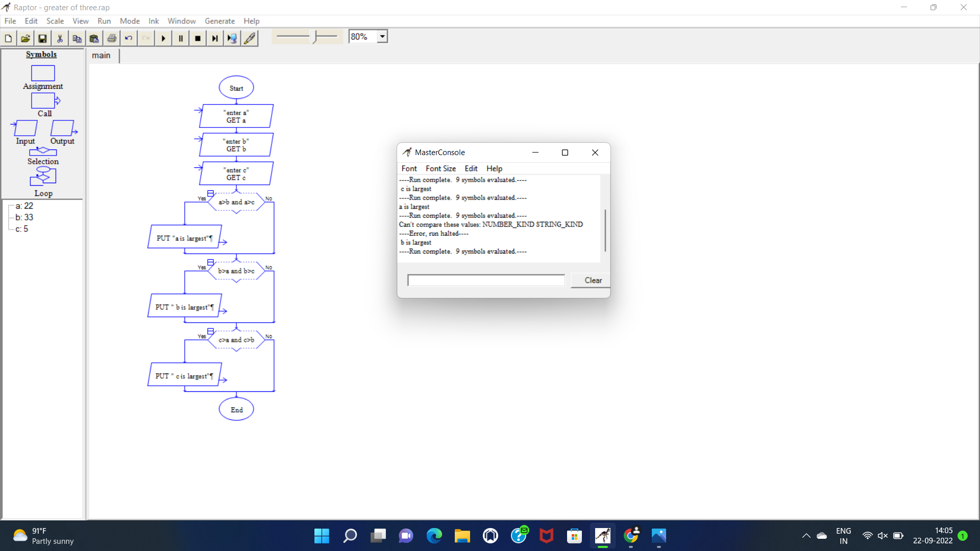Image resolution: width=980 pixels, height=551 pixels.
Task: Select the Assignment symbol in Symbols panel
Action: tap(43, 73)
